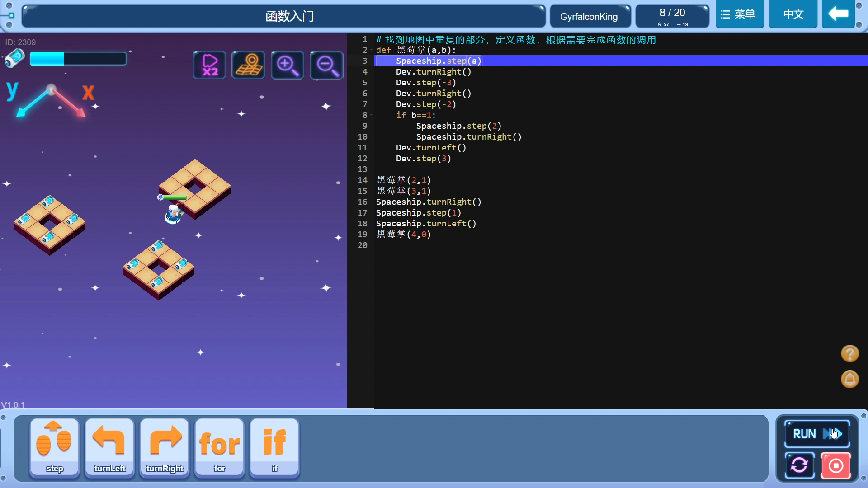The height and width of the screenshot is (488, 868).
Task: Run the code with the RUN button
Action: pyautogui.click(x=816, y=433)
